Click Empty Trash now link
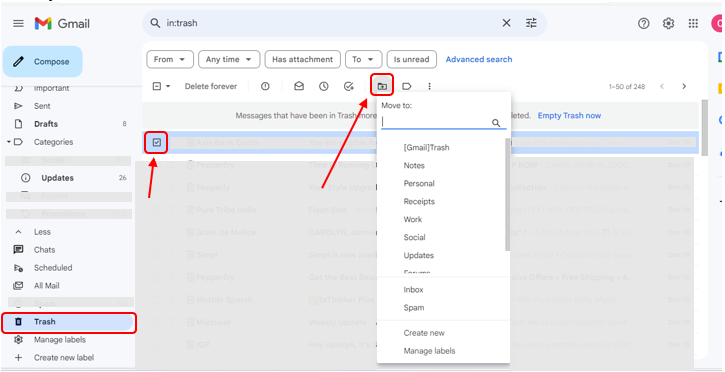 point(569,116)
